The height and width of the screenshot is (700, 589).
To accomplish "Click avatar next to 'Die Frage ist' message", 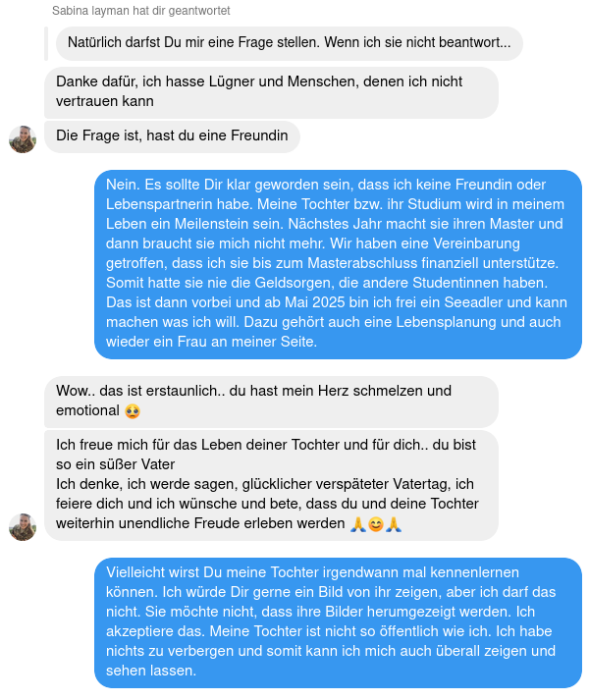I will 23,139.
